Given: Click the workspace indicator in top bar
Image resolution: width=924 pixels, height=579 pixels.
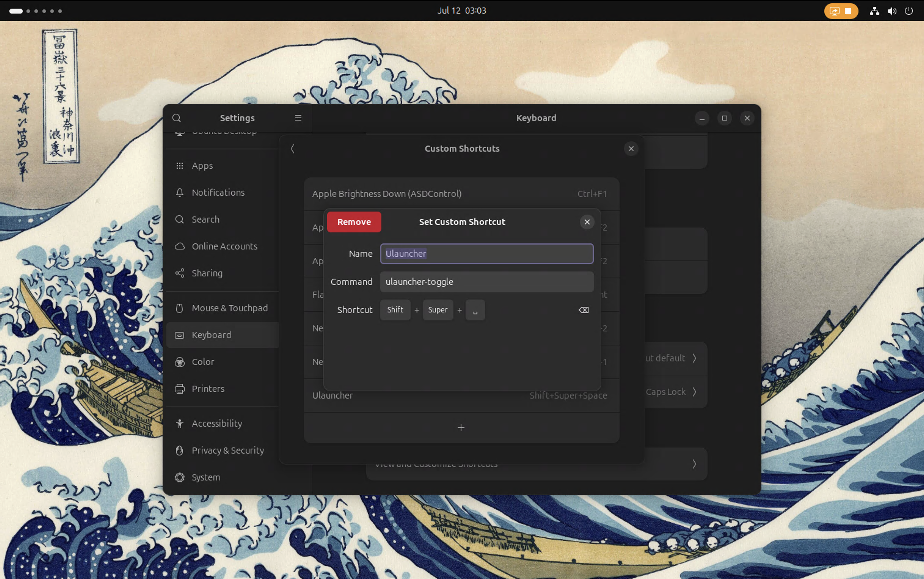Looking at the screenshot, I should point(35,11).
